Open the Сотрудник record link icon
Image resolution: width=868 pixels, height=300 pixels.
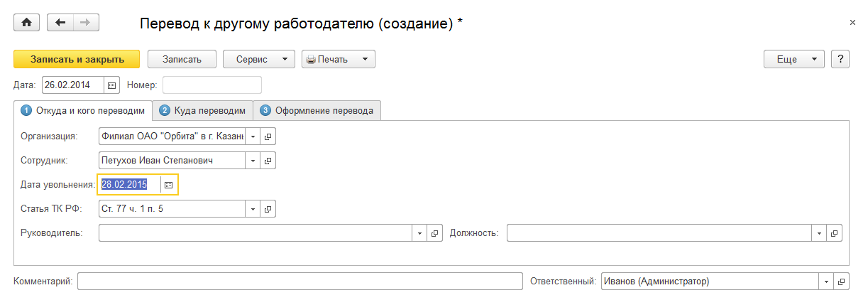(x=268, y=161)
